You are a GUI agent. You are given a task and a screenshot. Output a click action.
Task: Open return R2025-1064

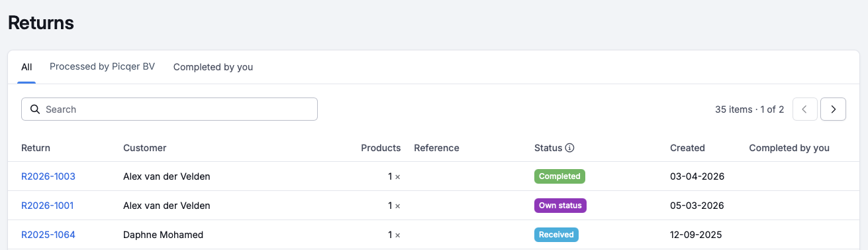click(x=48, y=235)
